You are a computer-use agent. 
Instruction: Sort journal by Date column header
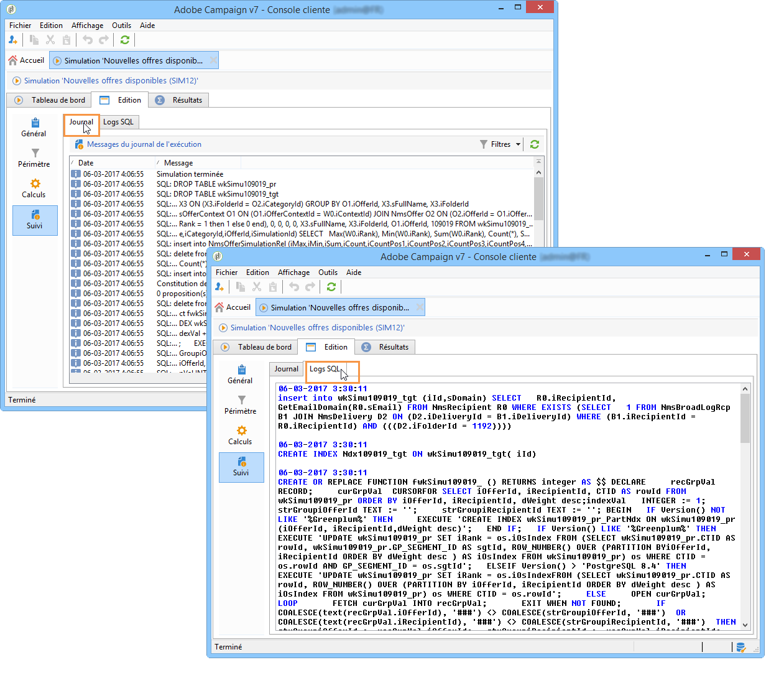(112, 163)
